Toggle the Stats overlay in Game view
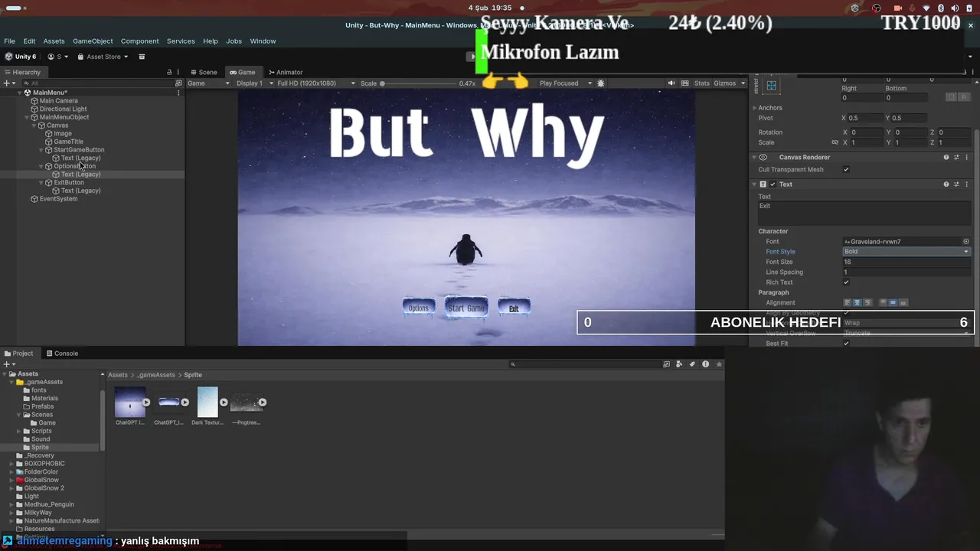This screenshot has width=980, height=551. (702, 83)
